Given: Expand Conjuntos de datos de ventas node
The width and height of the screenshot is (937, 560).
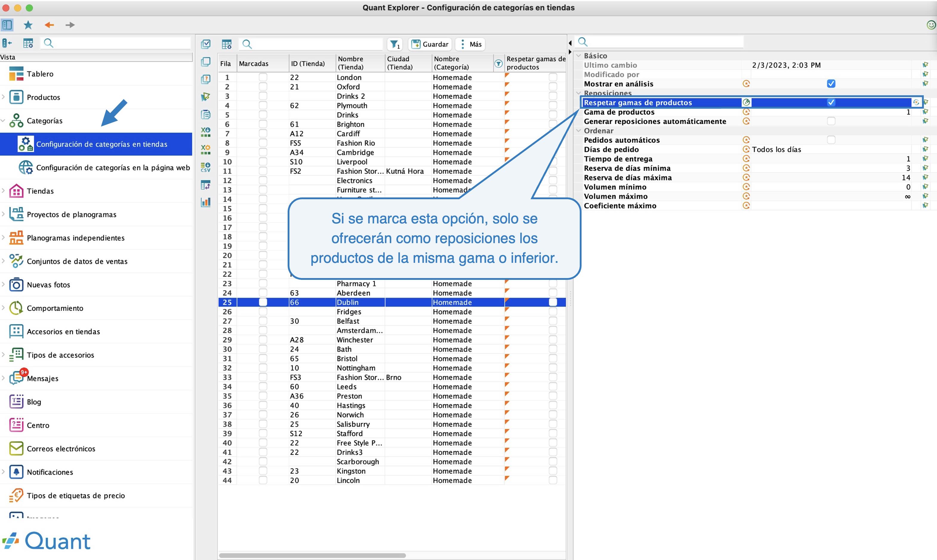Looking at the screenshot, I should point(3,261).
